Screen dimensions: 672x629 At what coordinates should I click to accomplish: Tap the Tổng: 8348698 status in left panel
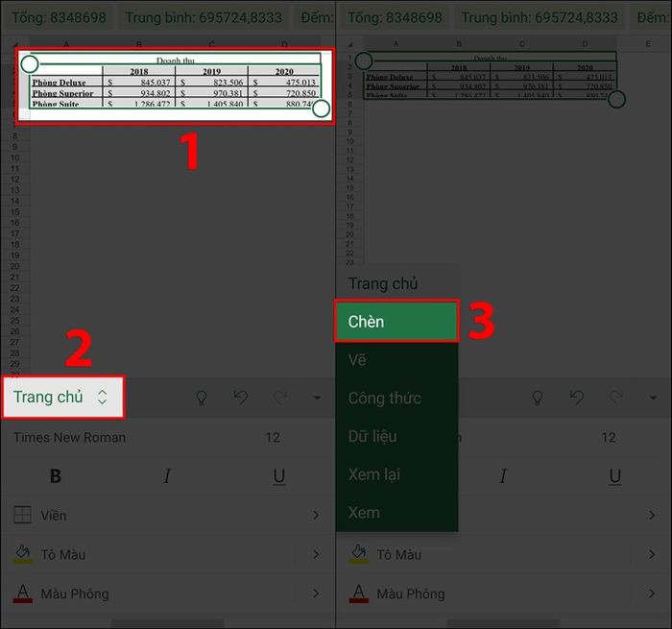60,17
